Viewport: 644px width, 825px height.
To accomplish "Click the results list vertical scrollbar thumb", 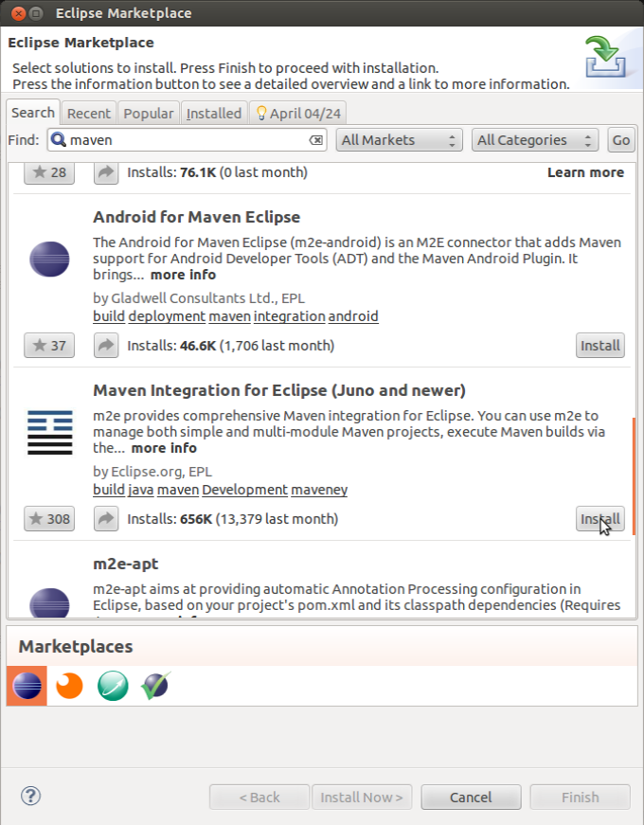I will click(634, 476).
